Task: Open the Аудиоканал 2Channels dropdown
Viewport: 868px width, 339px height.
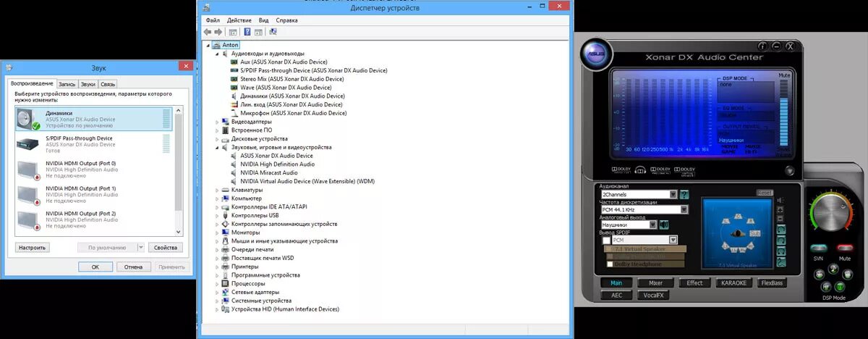Action: point(673,194)
